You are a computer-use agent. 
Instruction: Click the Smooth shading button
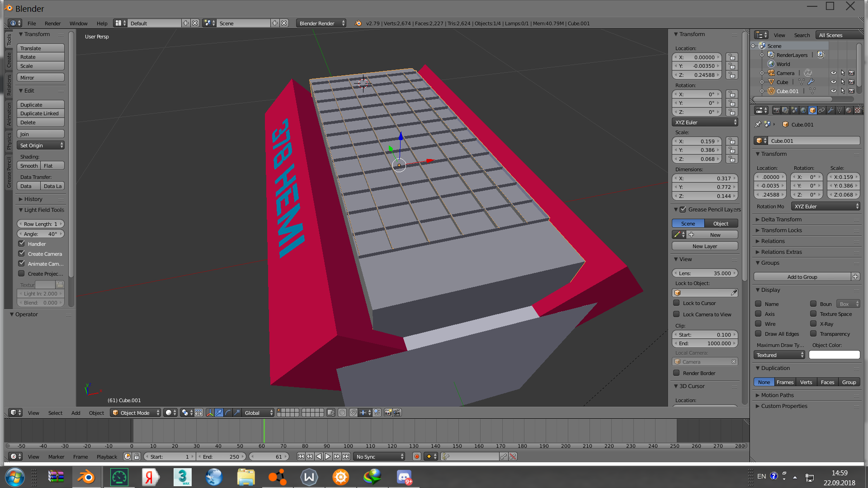[x=29, y=165]
